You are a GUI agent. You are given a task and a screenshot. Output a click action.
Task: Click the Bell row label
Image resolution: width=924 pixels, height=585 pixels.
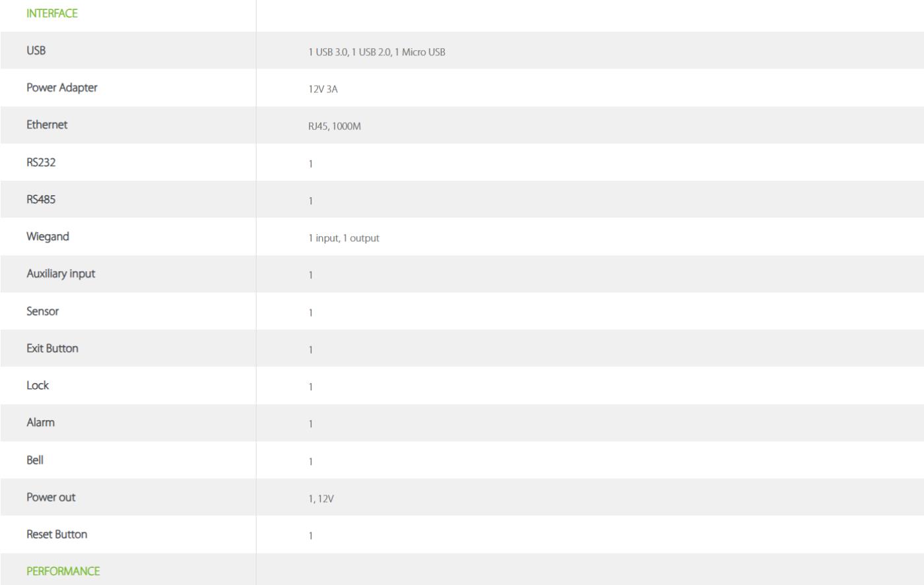pos(35,460)
